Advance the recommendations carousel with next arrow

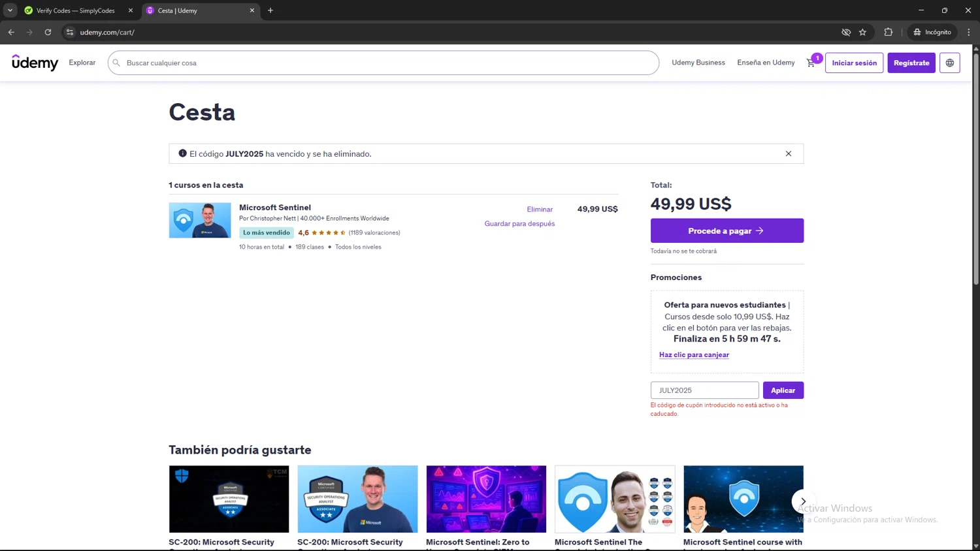(x=803, y=501)
